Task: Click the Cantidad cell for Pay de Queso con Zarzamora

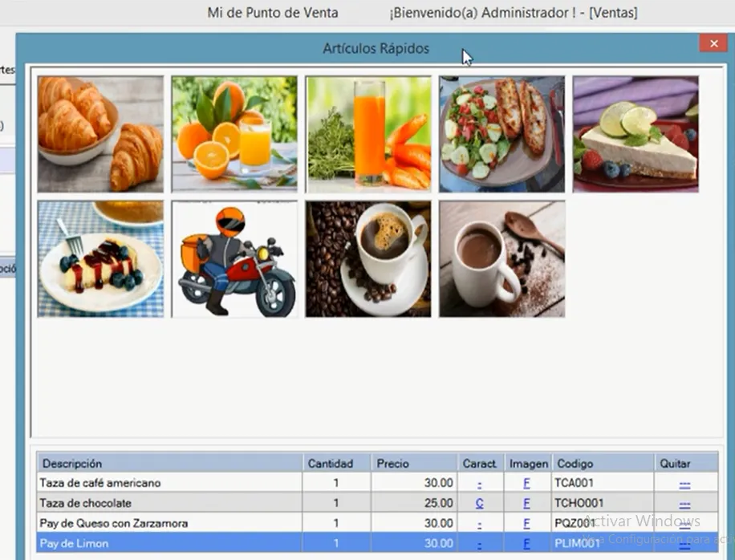Action: (x=336, y=524)
